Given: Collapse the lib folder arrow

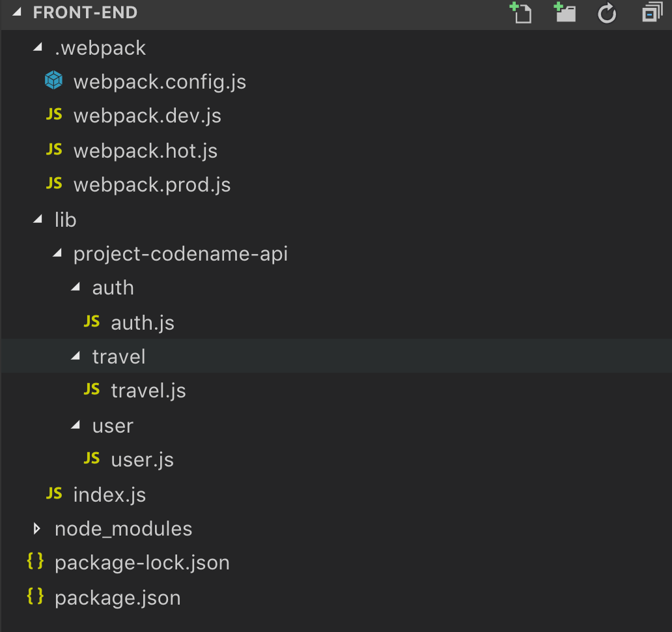Looking at the screenshot, I should [38, 220].
